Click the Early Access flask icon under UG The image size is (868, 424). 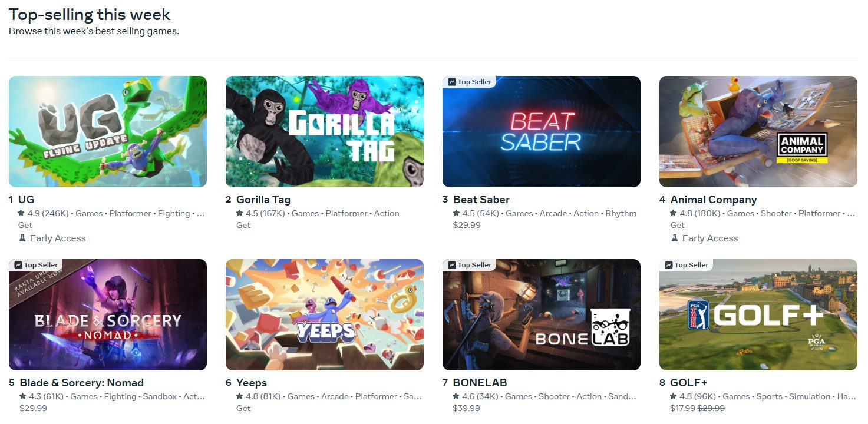click(x=22, y=238)
